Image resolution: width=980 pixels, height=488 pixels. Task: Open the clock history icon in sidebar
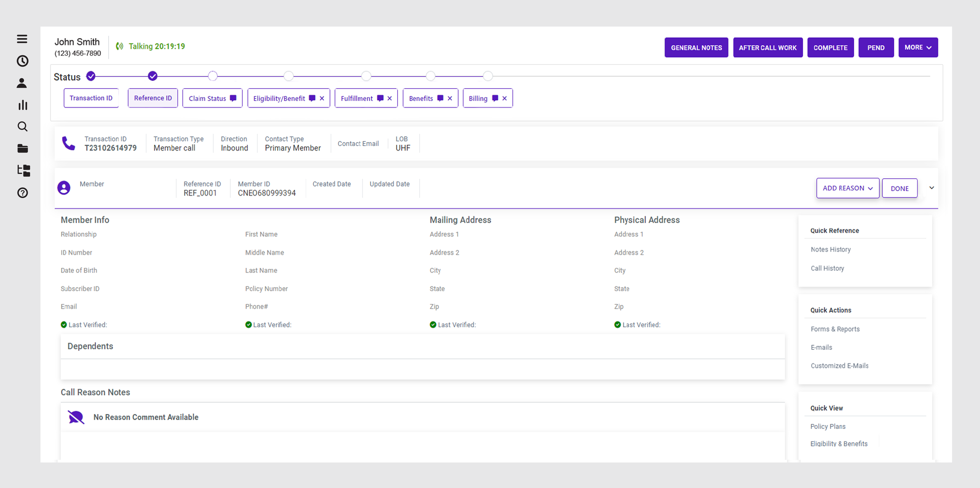point(22,61)
